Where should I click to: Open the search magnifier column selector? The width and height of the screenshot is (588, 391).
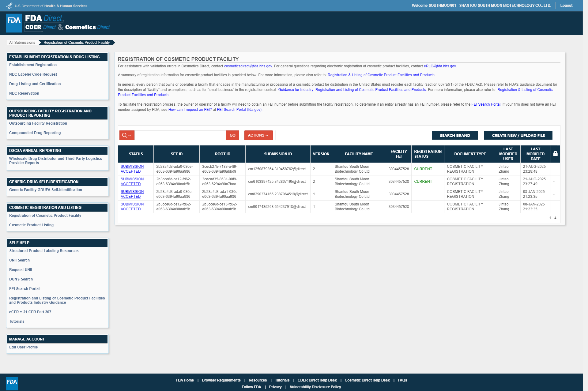[127, 135]
